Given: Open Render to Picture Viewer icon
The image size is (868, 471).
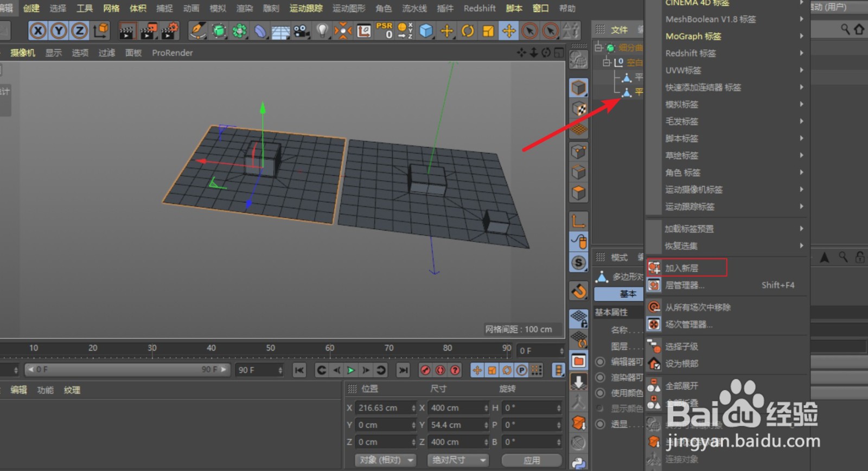Looking at the screenshot, I should (148, 31).
